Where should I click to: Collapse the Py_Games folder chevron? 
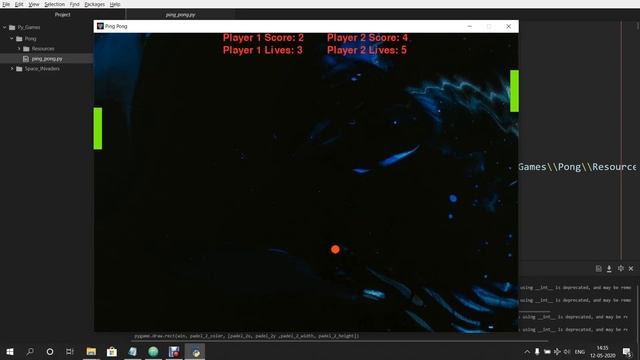[5, 27]
